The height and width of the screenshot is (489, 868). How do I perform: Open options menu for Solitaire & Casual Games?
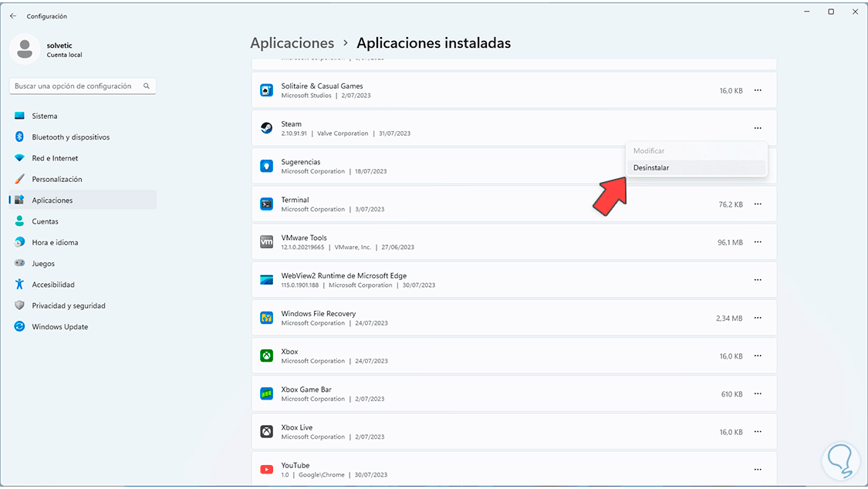758,90
